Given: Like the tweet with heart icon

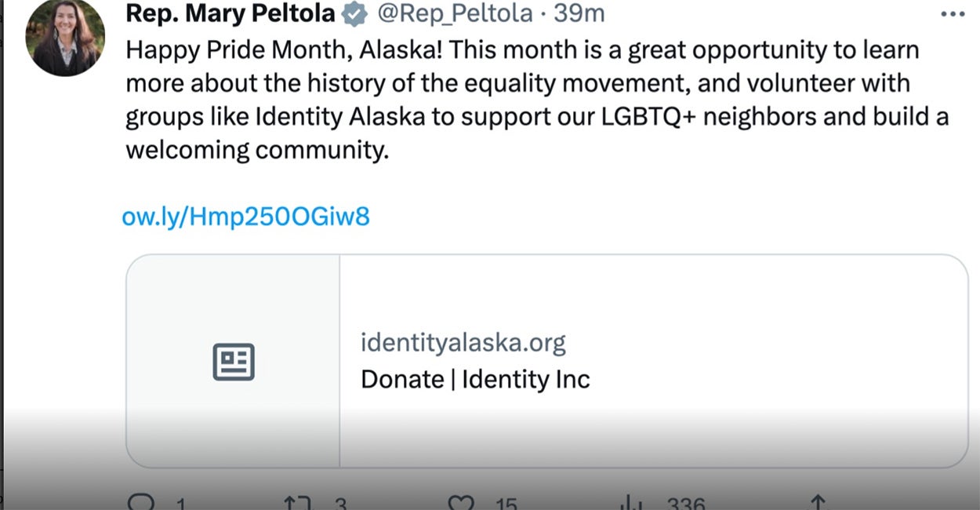Looking at the screenshot, I should coord(461,503).
